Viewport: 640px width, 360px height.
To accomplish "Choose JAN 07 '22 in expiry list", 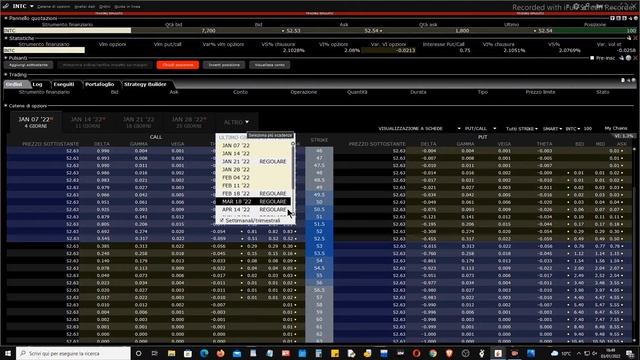I will click(x=253, y=146).
